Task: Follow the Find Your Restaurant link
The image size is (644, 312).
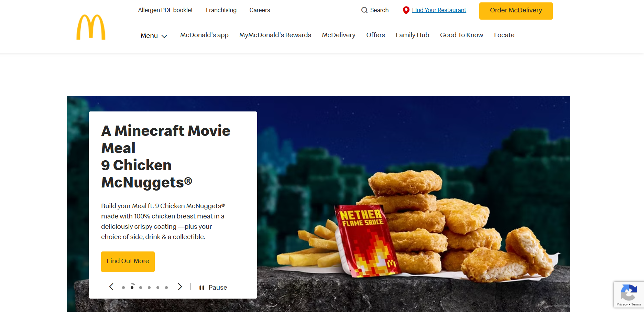Action: [x=439, y=10]
